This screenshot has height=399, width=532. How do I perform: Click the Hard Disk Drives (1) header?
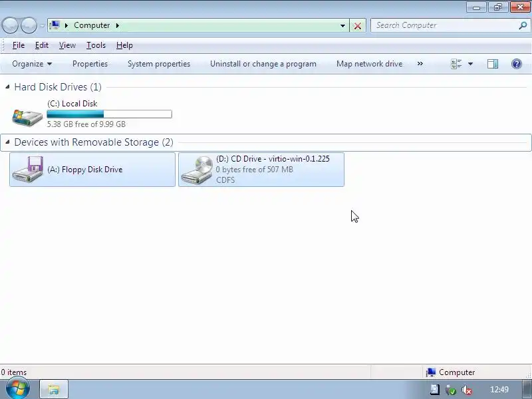[58, 87]
